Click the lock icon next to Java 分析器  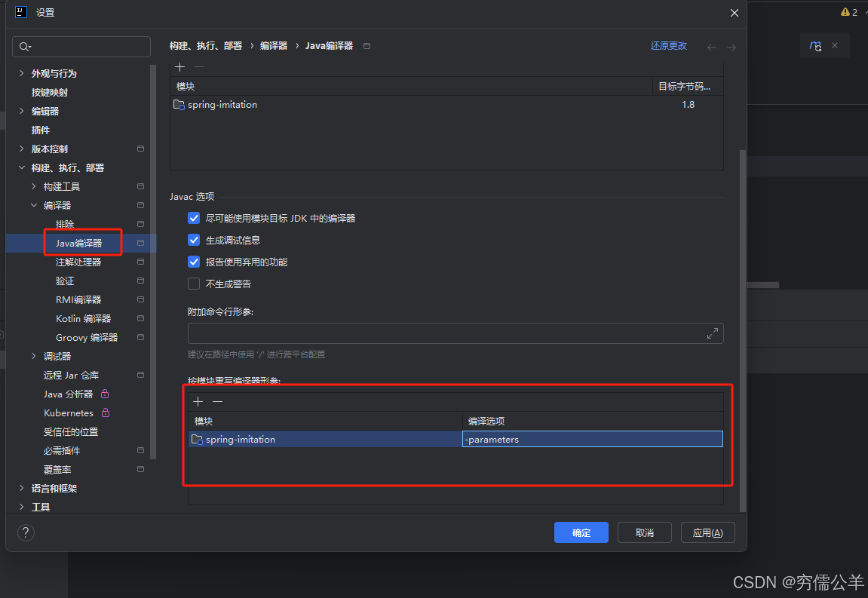[x=105, y=394]
